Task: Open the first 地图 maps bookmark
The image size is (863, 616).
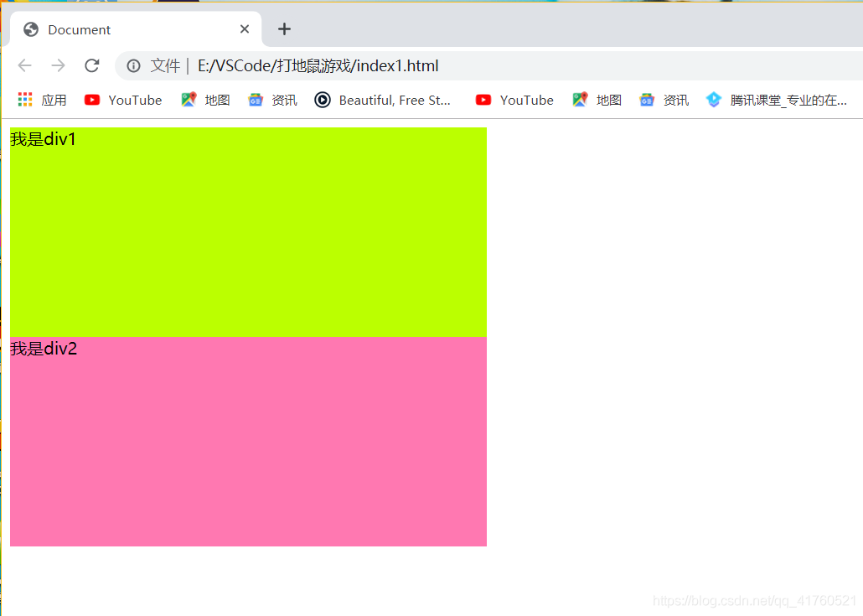Action: point(205,101)
